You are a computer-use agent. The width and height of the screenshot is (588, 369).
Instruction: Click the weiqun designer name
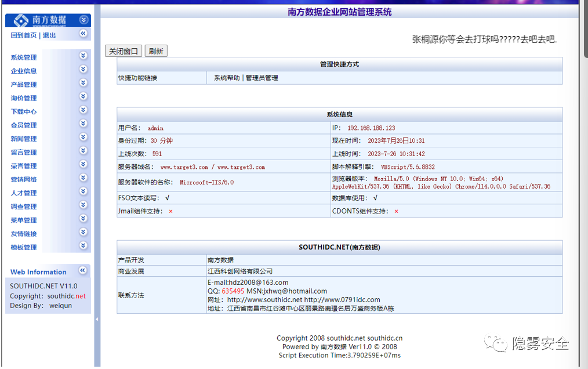click(x=60, y=306)
